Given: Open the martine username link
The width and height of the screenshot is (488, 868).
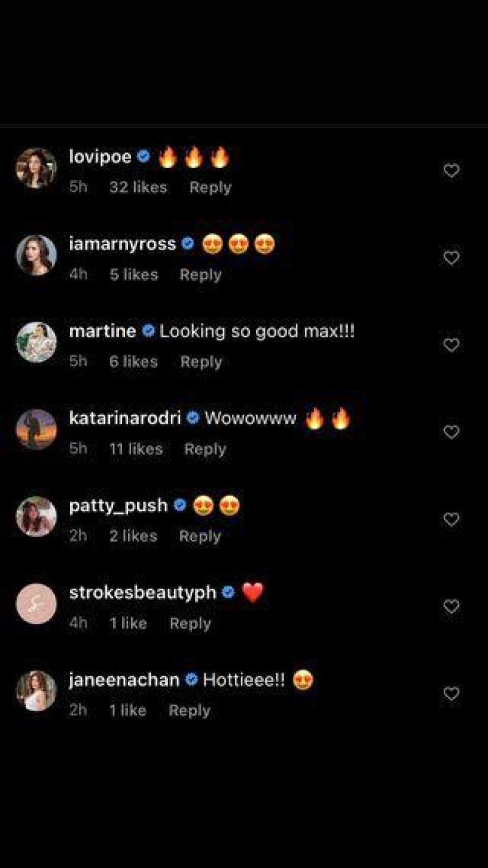Looking at the screenshot, I should point(102,331).
